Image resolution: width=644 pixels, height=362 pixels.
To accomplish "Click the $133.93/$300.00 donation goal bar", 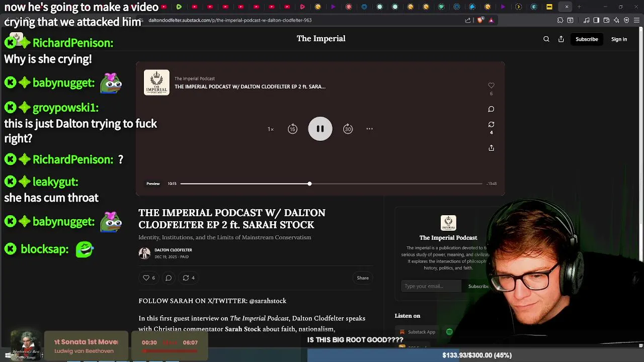I will 476,355.
